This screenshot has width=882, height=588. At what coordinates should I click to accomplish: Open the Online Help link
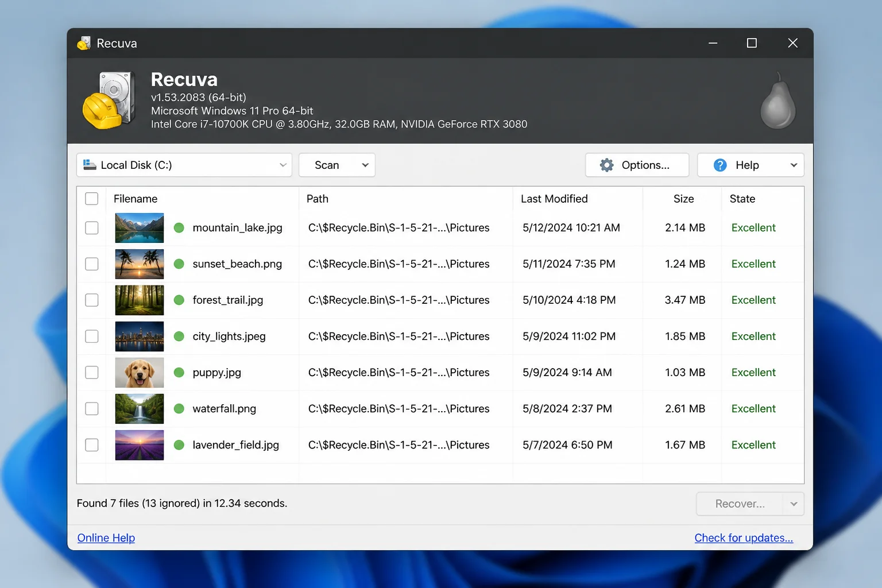coord(106,538)
